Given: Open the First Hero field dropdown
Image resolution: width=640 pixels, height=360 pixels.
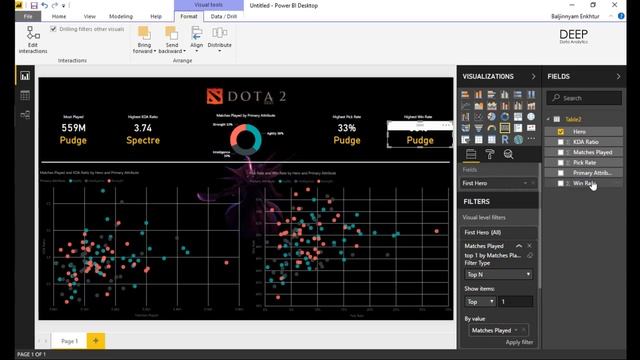Looking at the screenshot, I should [525, 183].
